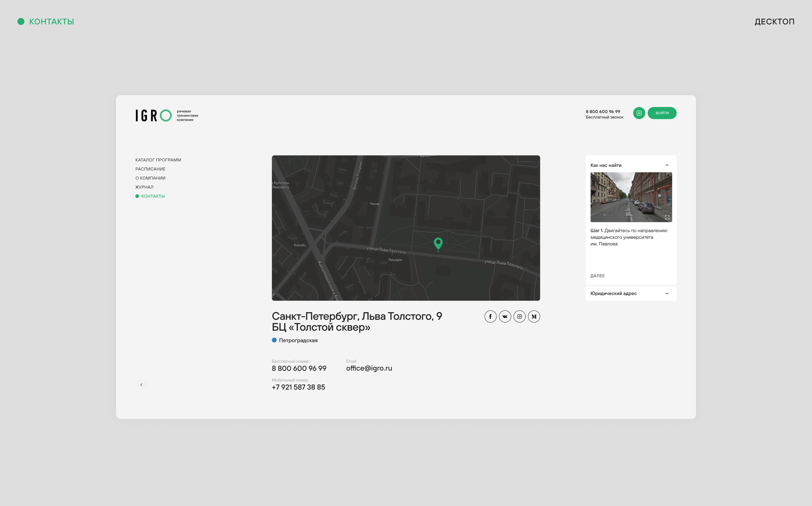Image resolution: width=812 pixels, height=506 pixels.
Task: Open the Facebook social icon
Action: [490, 317]
